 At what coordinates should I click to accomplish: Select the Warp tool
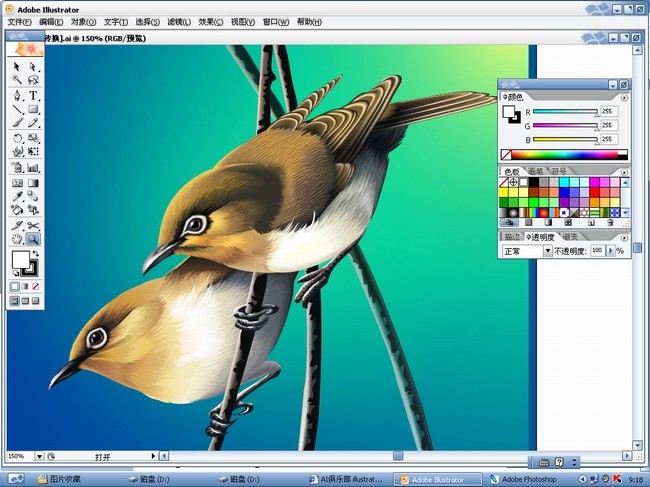click(17, 152)
